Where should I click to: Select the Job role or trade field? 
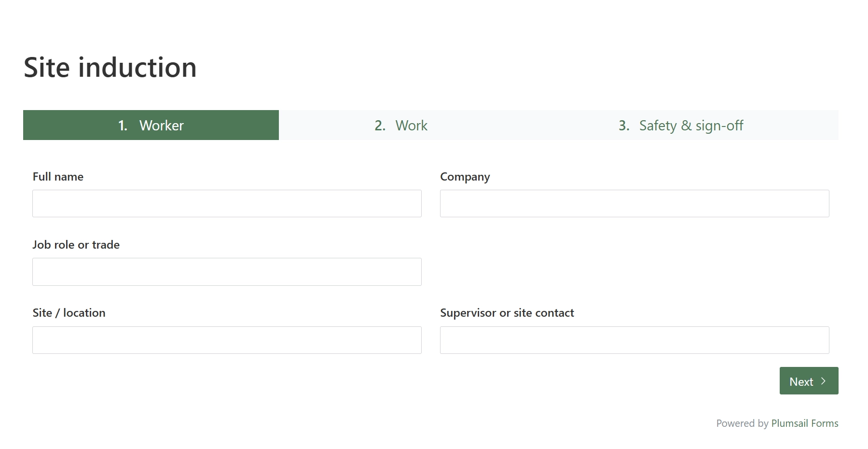227,272
